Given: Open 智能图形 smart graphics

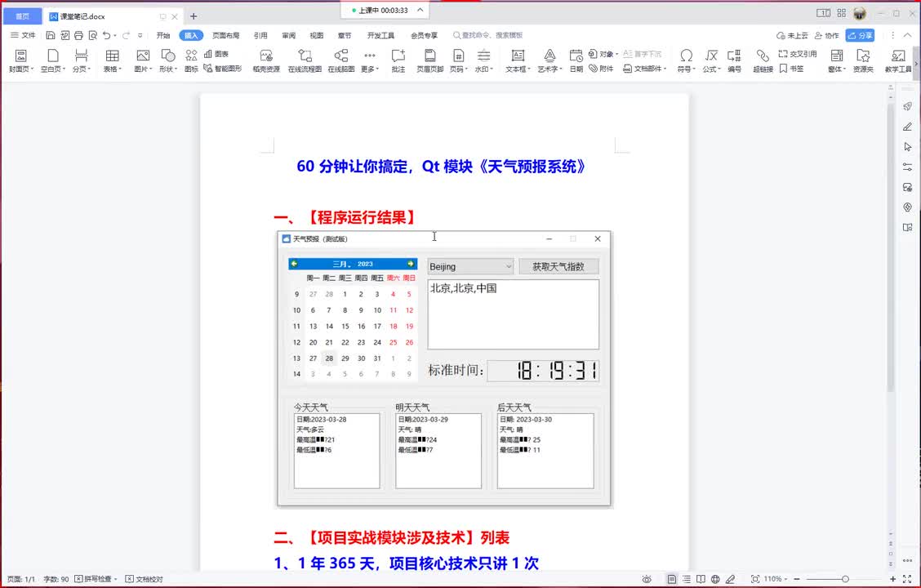Looking at the screenshot, I should [x=223, y=69].
